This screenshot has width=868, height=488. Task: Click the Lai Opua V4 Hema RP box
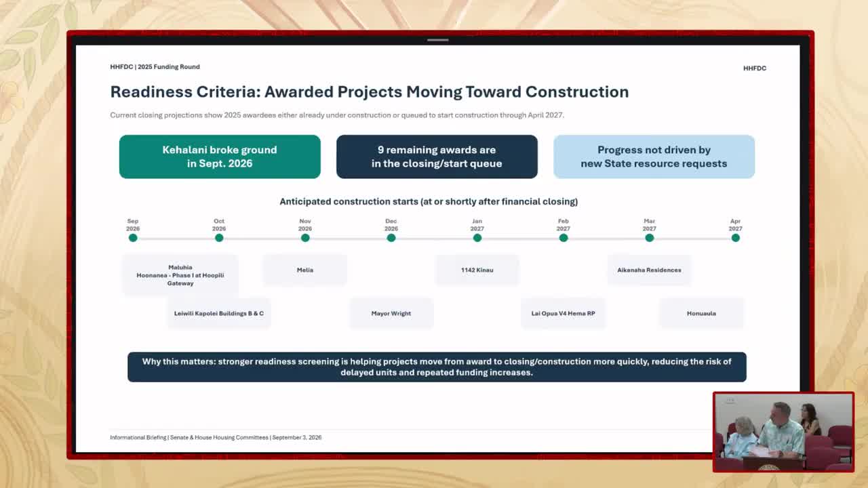coord(564,313)
